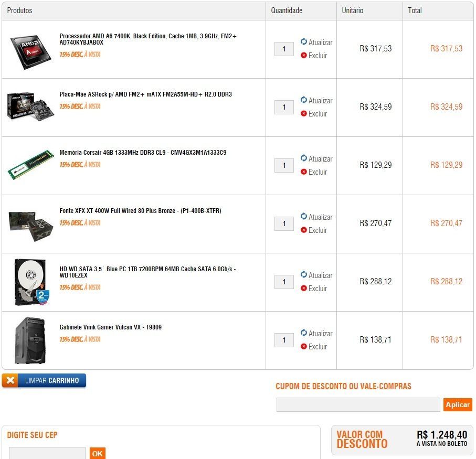
Task: Click the Limpar Carrinho button
Action: click(44, 380)
